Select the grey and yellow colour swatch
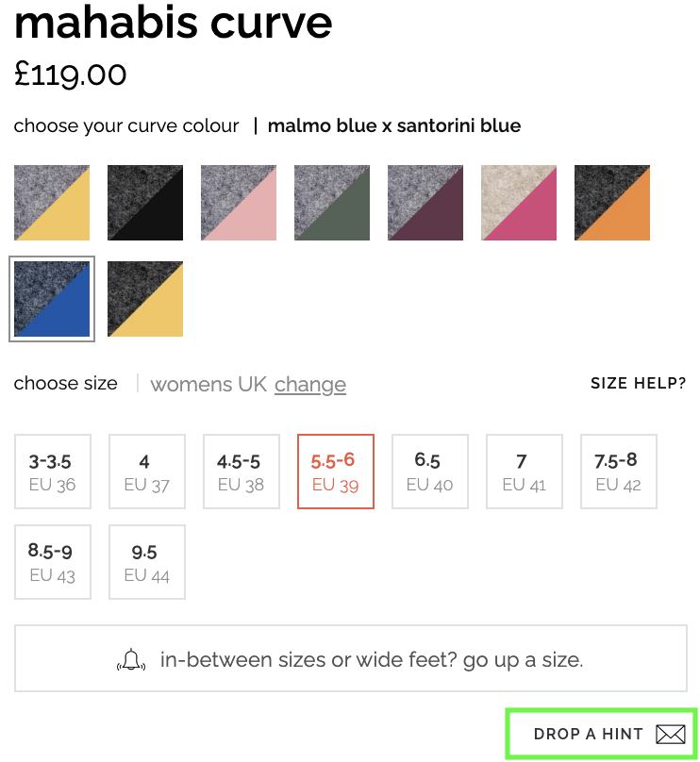Image resolution: width=700 pixels, height=762 pixels. 52,203
